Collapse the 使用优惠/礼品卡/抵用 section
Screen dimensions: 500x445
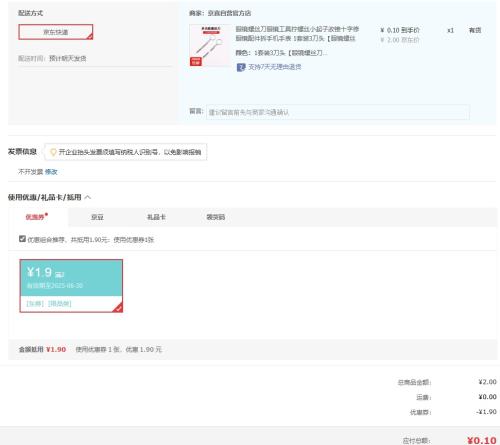pyautogui.click(x=88, y=197)
